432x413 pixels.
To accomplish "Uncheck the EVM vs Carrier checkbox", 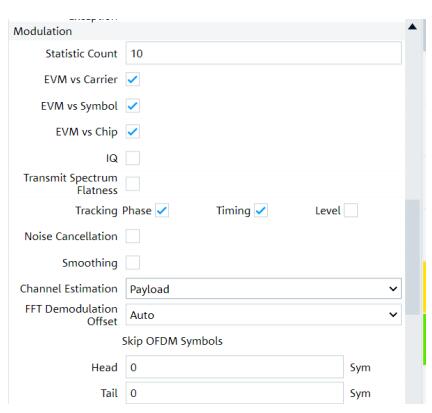I will (132, 80).
